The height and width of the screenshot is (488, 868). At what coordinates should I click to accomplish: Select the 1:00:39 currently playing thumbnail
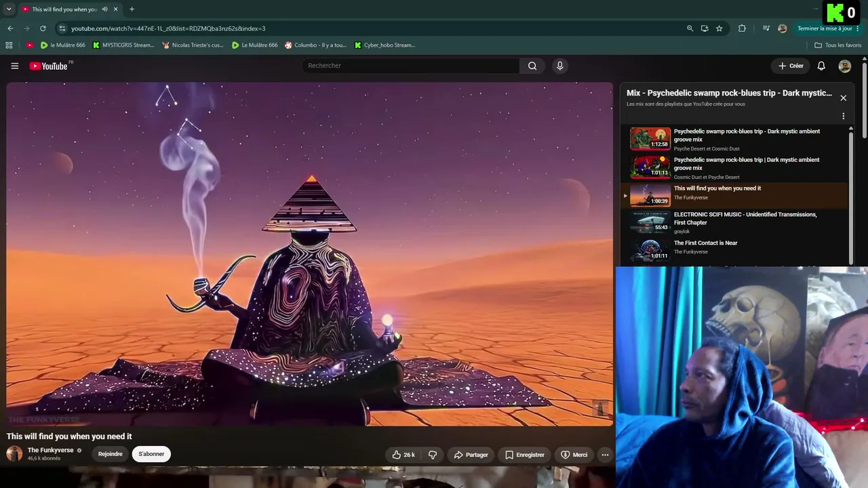point(650,195)
